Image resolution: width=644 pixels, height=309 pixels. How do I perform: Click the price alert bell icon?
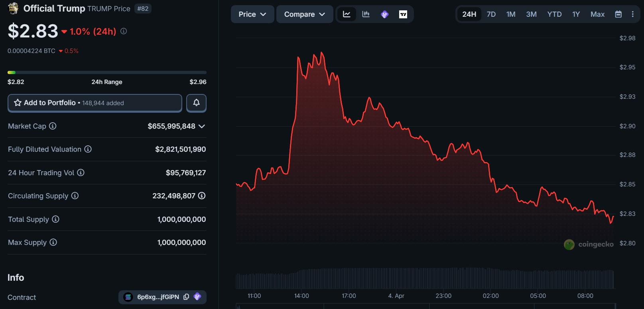[x=196, y=103]
